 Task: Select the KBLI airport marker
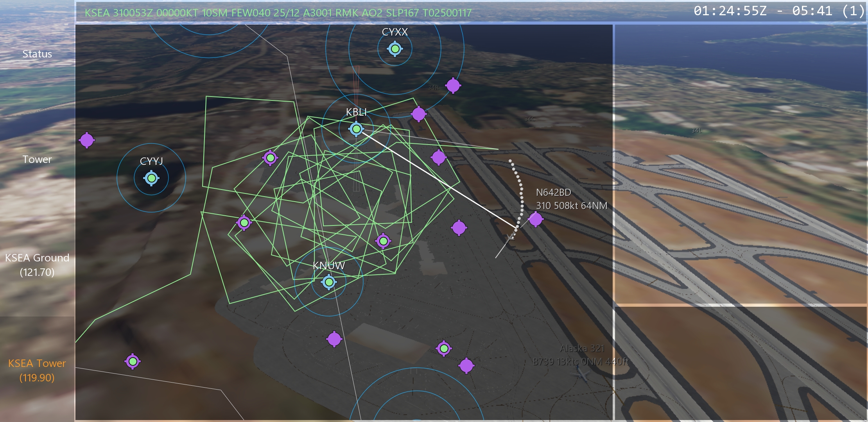356,129
